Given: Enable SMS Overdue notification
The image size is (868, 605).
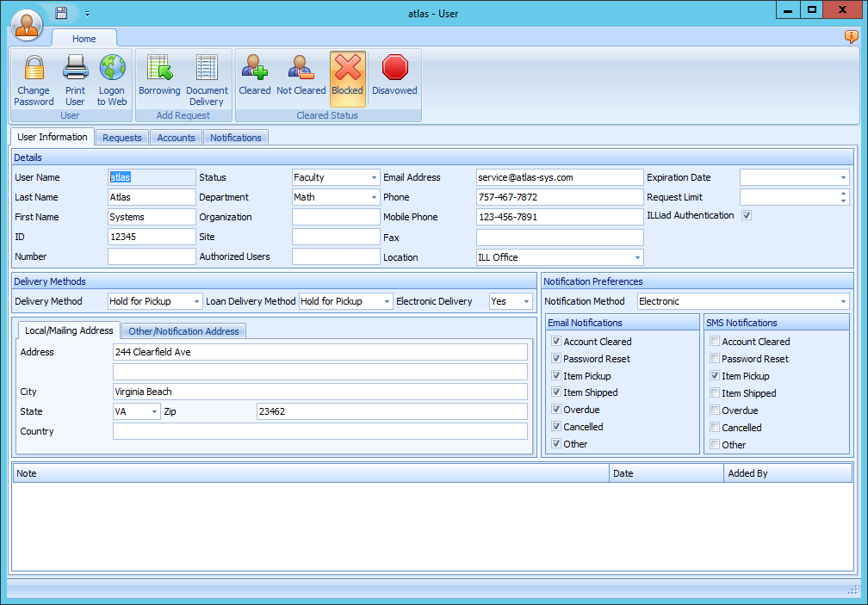Looking at the screenshot, I should 715,411.
